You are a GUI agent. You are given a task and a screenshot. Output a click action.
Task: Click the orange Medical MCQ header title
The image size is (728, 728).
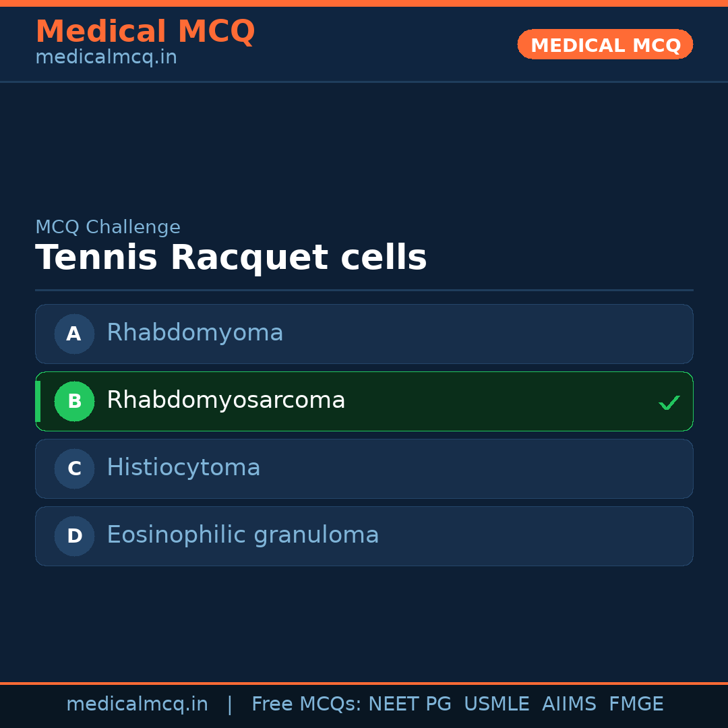pyautogui.click(x=145, y=32)
